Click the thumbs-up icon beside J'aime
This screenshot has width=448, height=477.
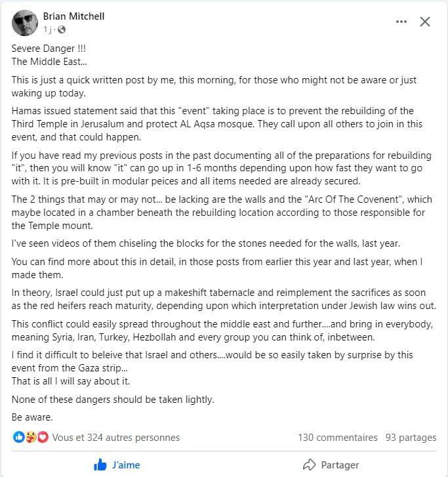click(x=100, y=465)
